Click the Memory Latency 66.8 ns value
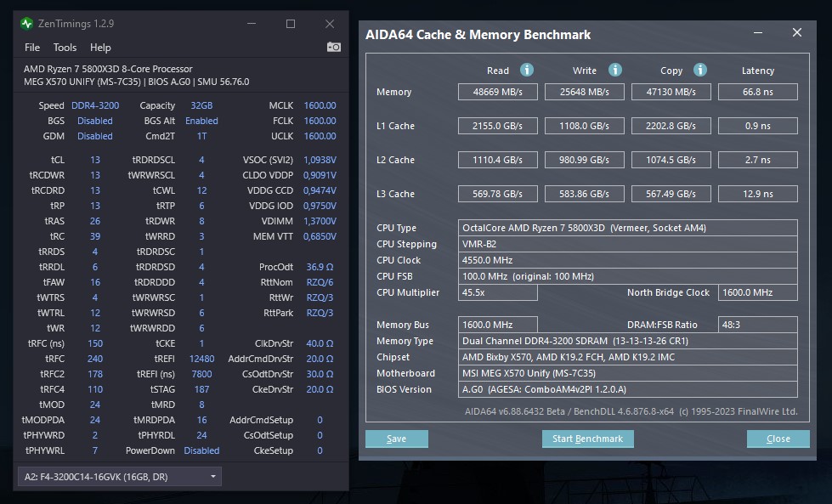The image size is (832, 504). tap(758, 92)
